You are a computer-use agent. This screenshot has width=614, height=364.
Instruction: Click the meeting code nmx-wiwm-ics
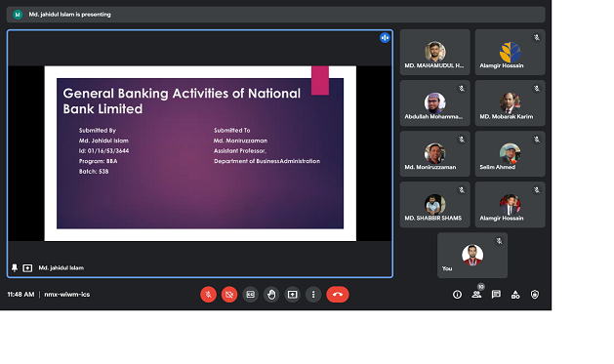[67, 295]
